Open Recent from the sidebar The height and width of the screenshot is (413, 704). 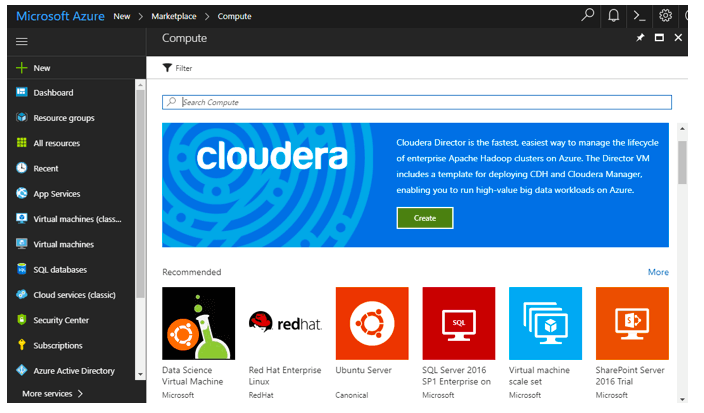point(46,168)
